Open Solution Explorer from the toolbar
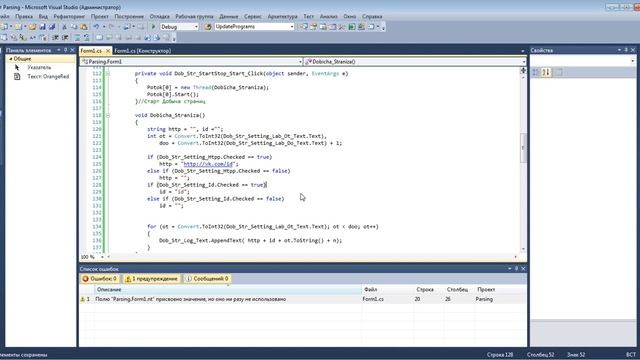 coord(304,27)
